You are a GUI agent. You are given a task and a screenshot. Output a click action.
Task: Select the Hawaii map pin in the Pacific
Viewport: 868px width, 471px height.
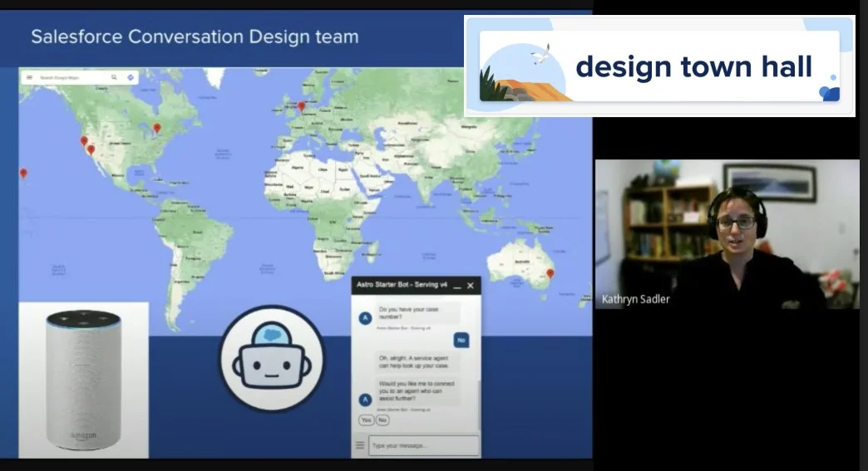click(x=23, y=174)
